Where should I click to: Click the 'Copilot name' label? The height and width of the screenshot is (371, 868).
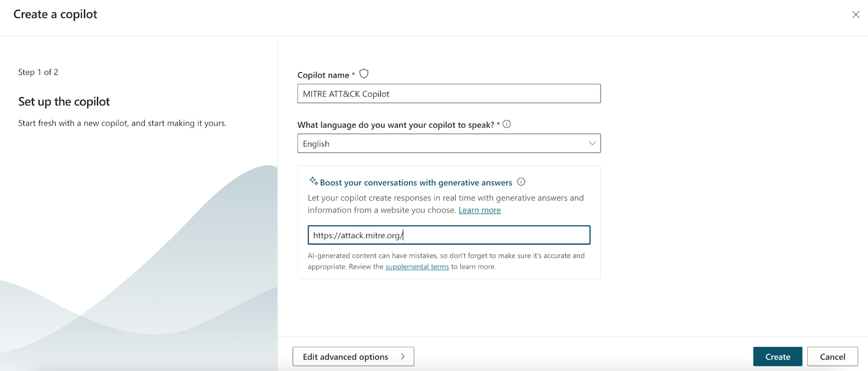pyautogui.click(x=323, y=75)
